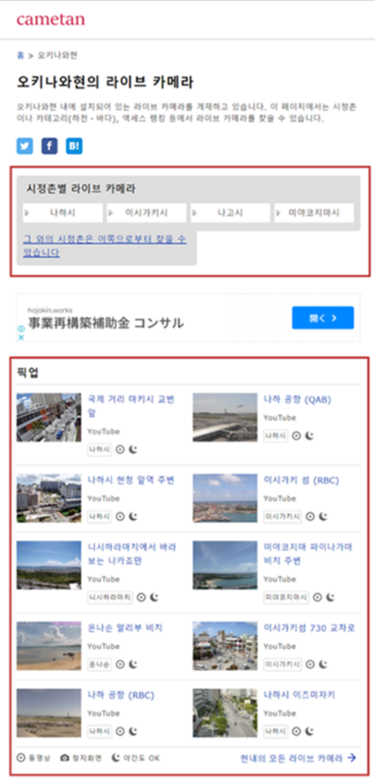375x783 pixels.
Task: Open the other municipalities link
Action: coord(105,246)
